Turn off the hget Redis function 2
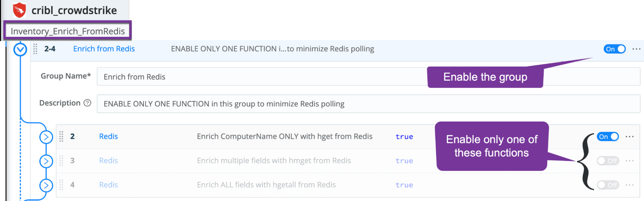644x201 pixels. [x=608, y=136]
